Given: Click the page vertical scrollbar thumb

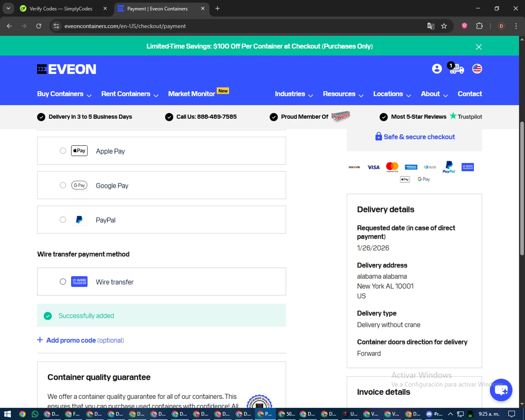Looking at the screenshot, I should point(522,188).
